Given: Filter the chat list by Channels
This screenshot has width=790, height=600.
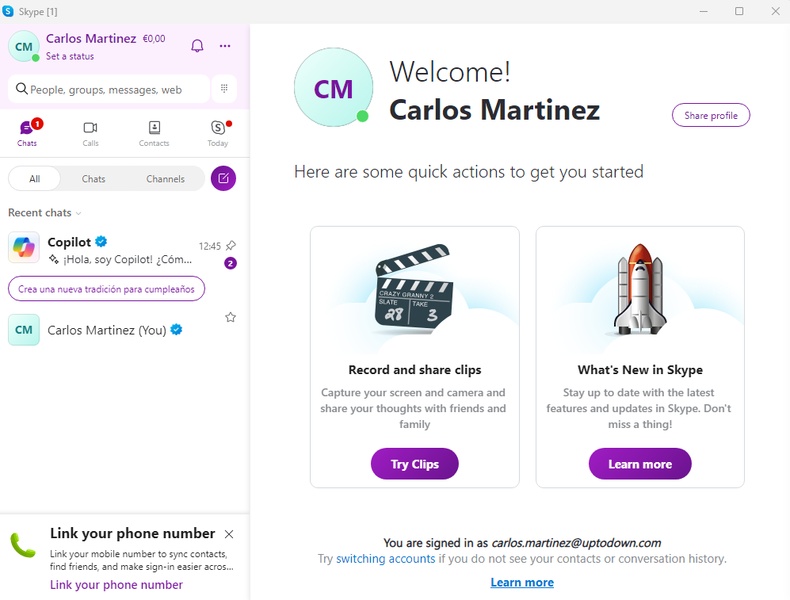Looking at the screenshot, I should (165, 179).
